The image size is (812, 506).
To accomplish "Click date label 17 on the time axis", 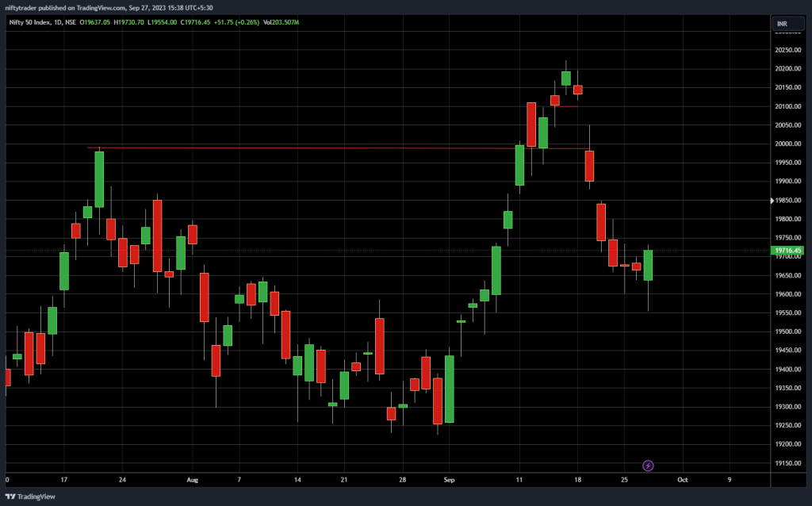I will point(63,480).
